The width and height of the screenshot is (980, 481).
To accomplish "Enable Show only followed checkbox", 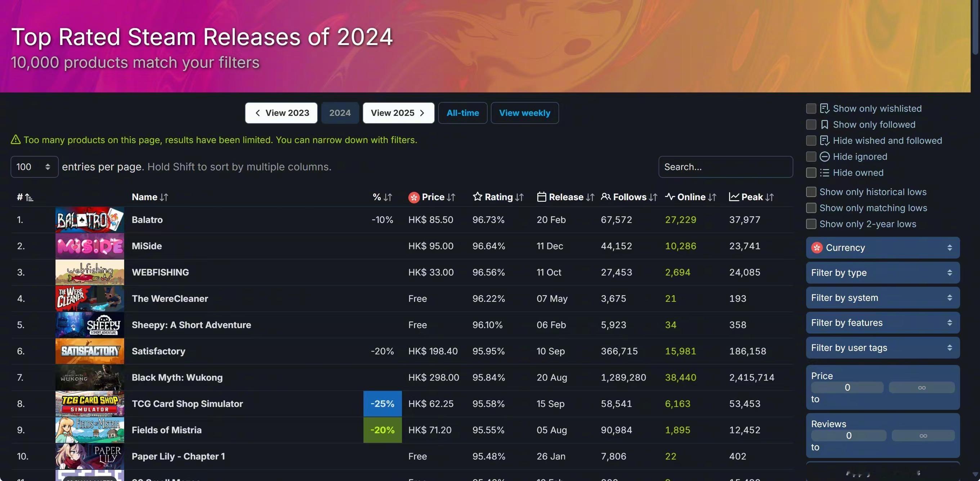I will 811,124.
